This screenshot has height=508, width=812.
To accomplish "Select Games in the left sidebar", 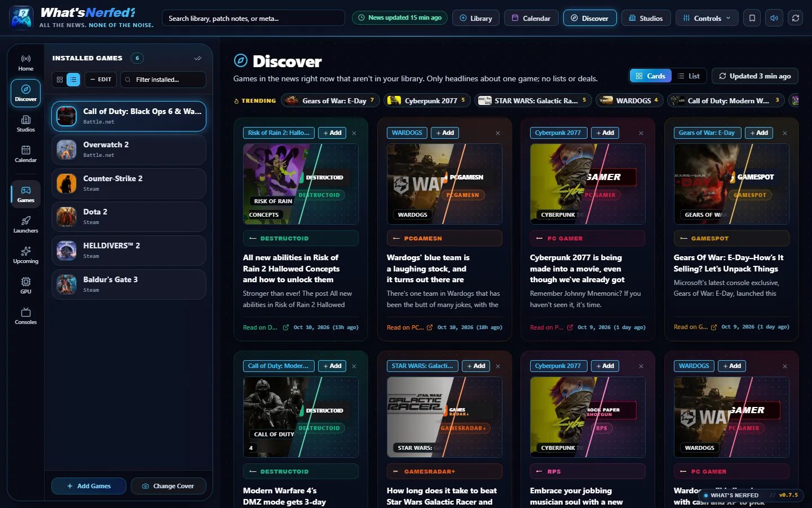I will [x=25, y=194].
